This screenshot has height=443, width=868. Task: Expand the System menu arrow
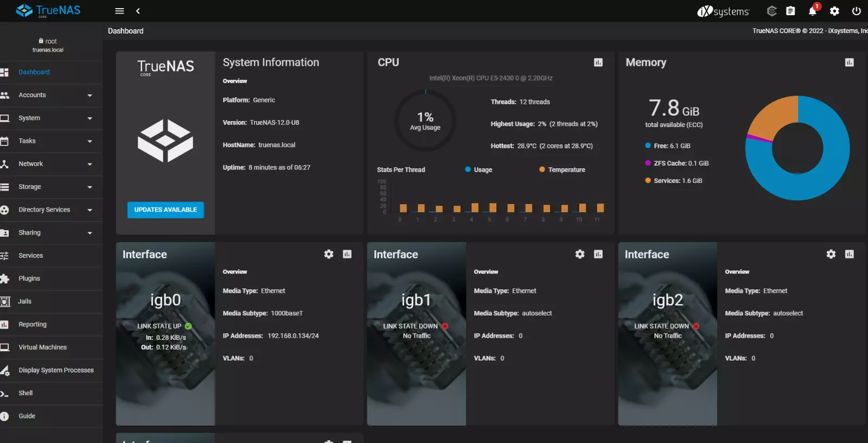point(90,118)
